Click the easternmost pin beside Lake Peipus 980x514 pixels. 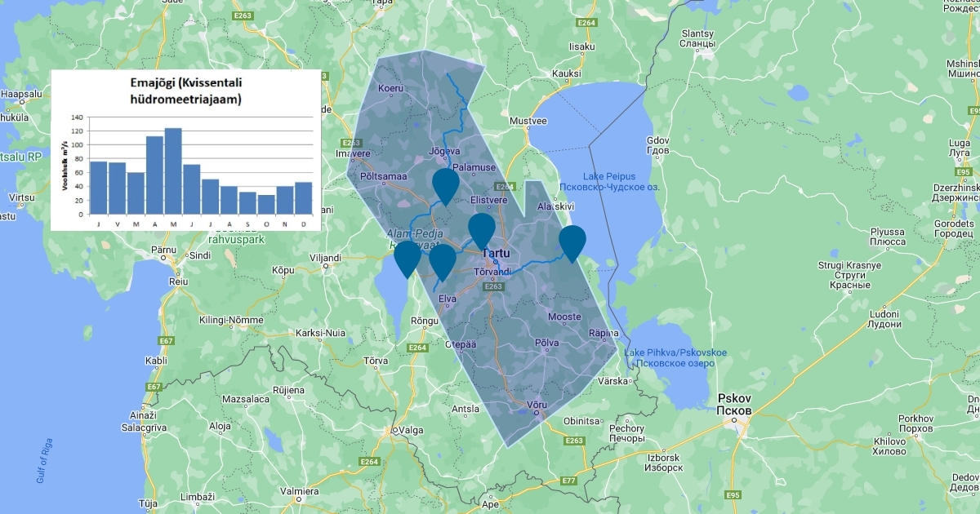pyautogui.click(x=572, y=241)
